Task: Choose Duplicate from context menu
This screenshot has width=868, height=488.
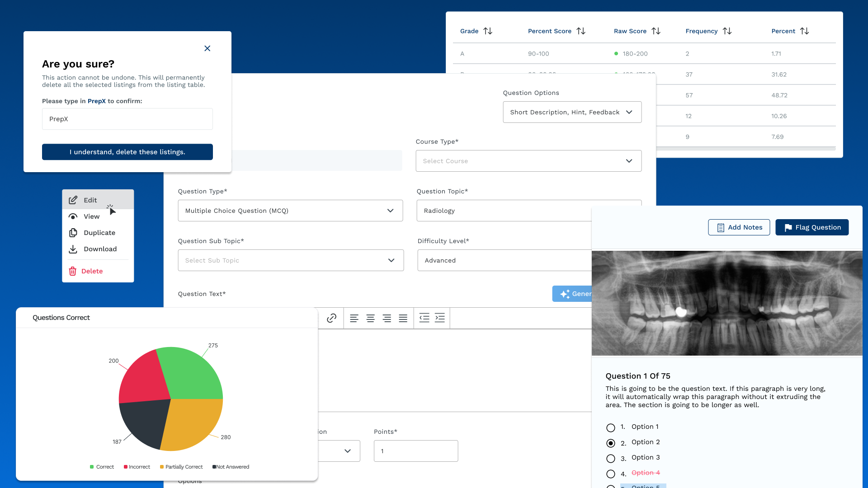Action: pyautogui.click(x=99, y=233)
